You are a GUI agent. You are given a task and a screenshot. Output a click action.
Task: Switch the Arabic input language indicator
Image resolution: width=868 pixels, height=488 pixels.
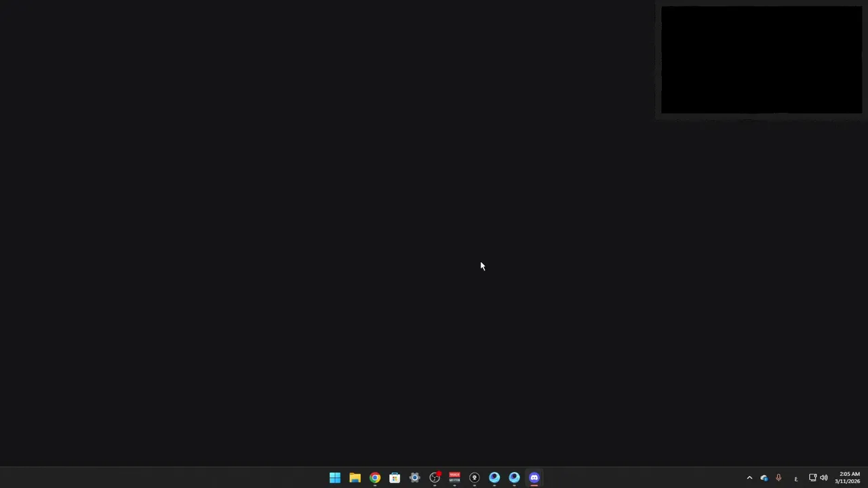[795, 479]
